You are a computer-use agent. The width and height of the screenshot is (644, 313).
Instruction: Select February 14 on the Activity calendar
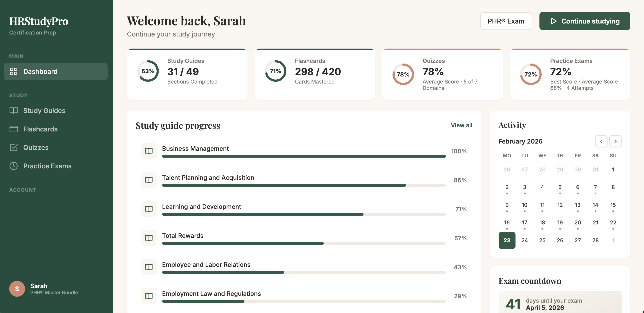click(x=595, y=205)
